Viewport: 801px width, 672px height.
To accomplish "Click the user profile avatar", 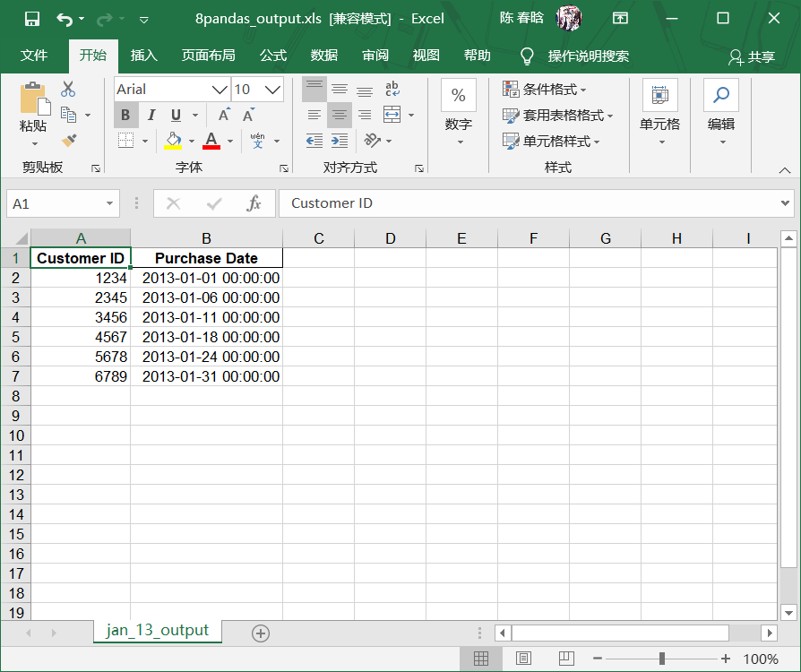I will tap(569, 19).
